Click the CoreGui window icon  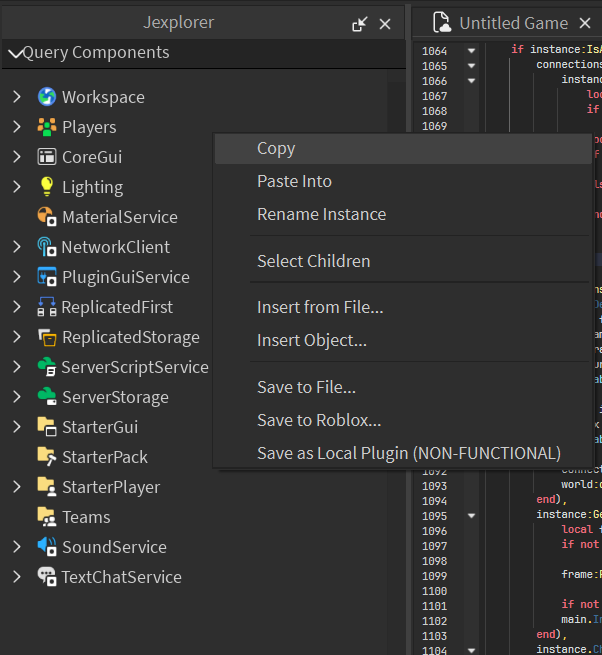[x=47, y=157]
